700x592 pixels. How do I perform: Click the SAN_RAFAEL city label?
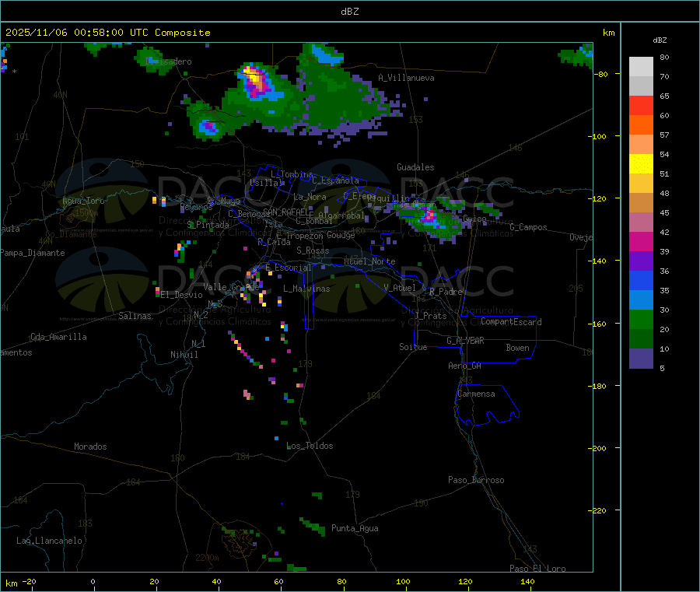(288, 212)
